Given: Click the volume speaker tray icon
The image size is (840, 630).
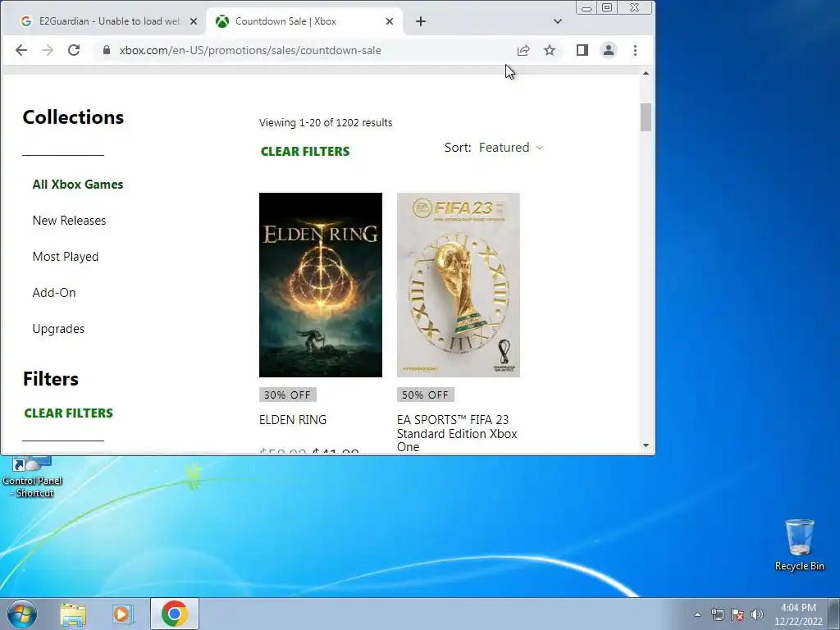Looking at the screenshot, I should [x=757, y=614].
